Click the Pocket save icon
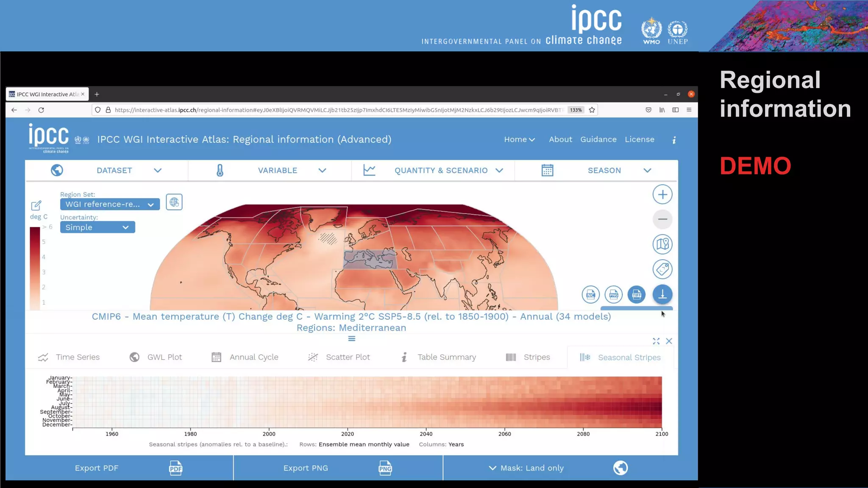The image size is (868, 488). click(x=648, y=110)
